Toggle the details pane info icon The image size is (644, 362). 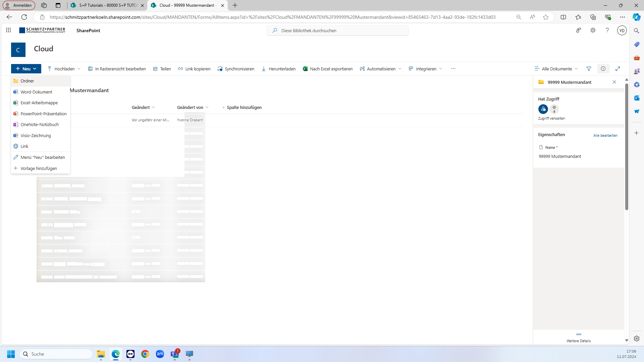coord(603,69)
